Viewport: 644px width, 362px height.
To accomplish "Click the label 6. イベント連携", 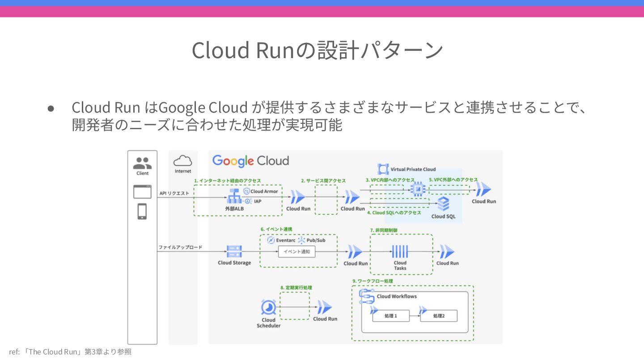I will [276, 230].
